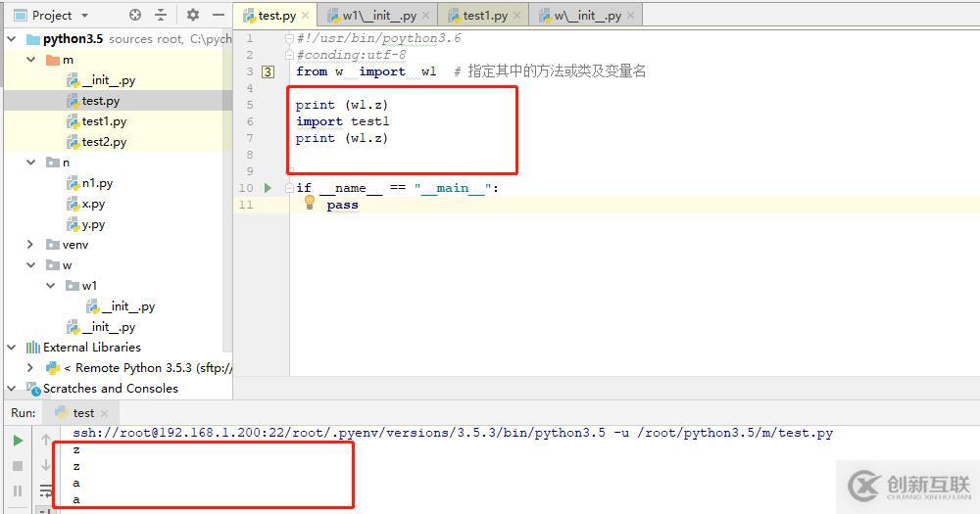Click the 'pass' statement on line 11
The height and width of the screenshot is (514, 980).
pyautogui.click(x=342, y=205)
